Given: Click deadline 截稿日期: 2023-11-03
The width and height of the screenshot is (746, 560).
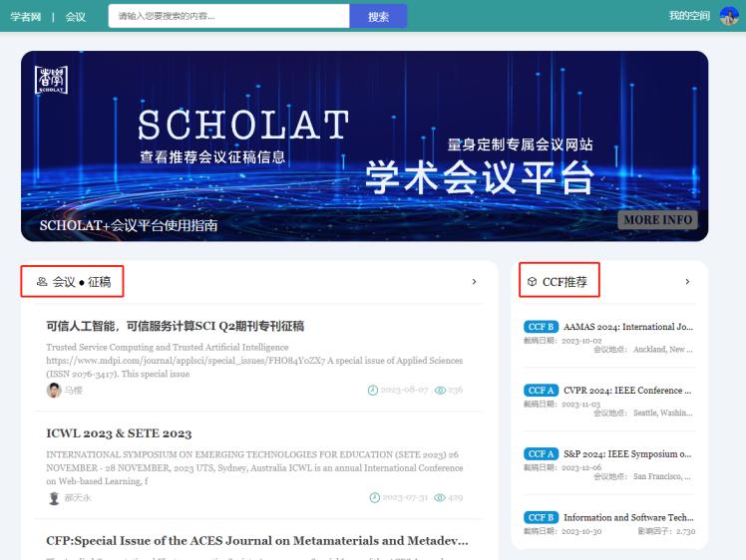Looking at the screenshot, I should (561, 405).
